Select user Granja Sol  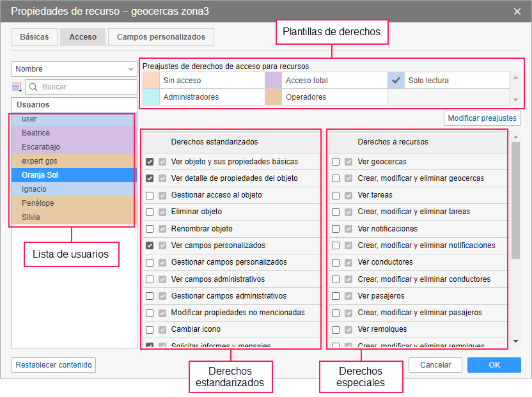[x=73, y=175]
